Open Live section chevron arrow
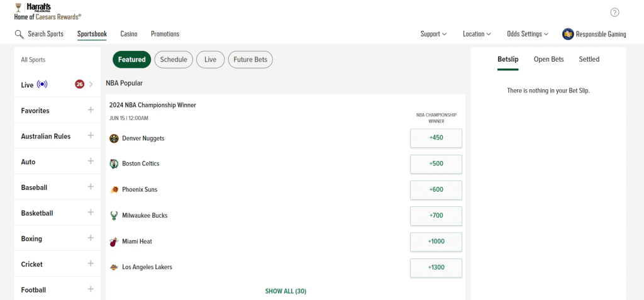Image resolution: width=644 pixels, height=300 pixels. tap(91, 84)
